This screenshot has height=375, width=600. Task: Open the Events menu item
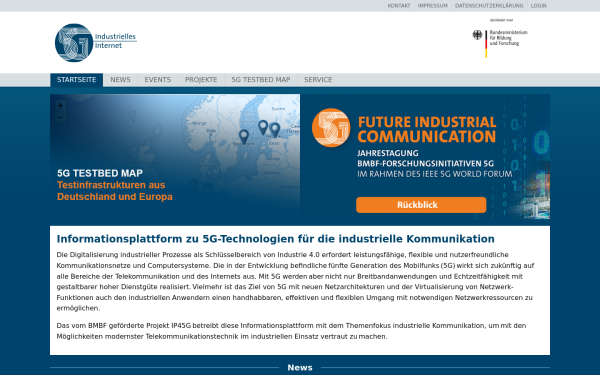click(158, 80)
